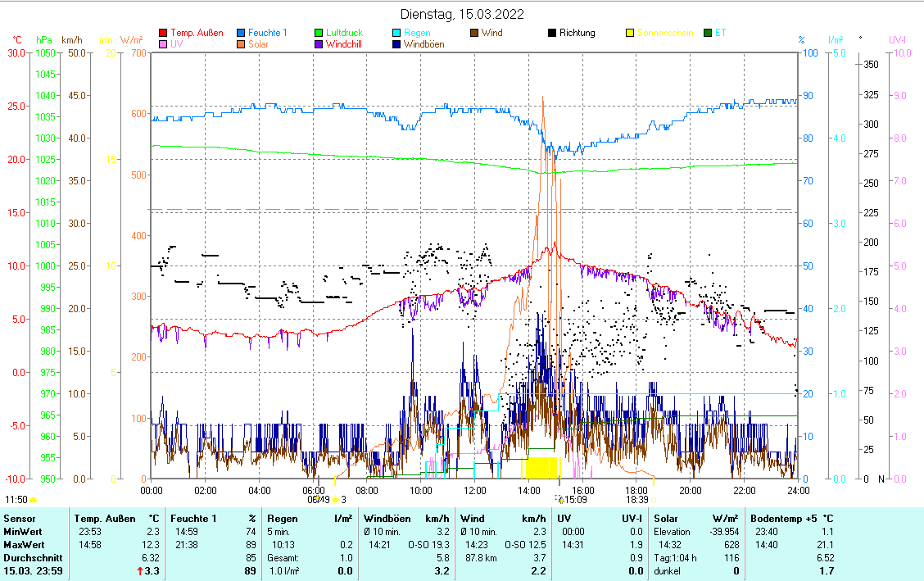
Task: Click the Windböen column header in table
Action: (387, 519)
